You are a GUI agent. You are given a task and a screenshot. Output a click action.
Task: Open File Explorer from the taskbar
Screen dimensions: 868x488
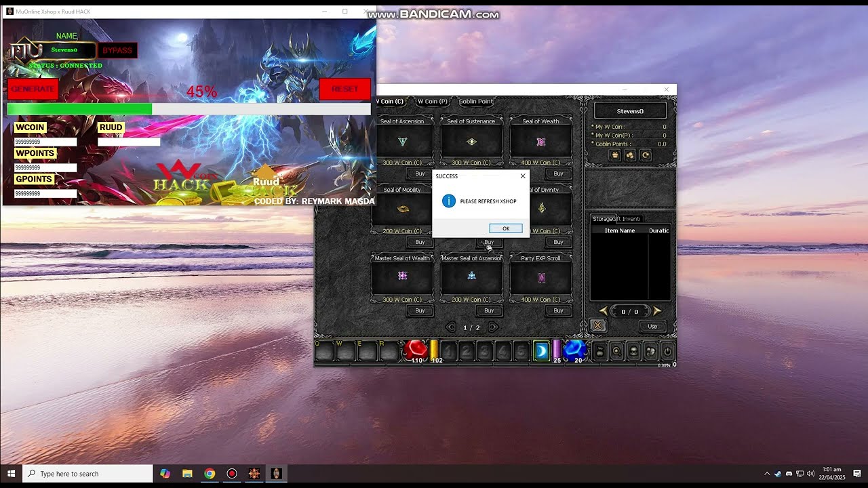(x=187, y=474)
